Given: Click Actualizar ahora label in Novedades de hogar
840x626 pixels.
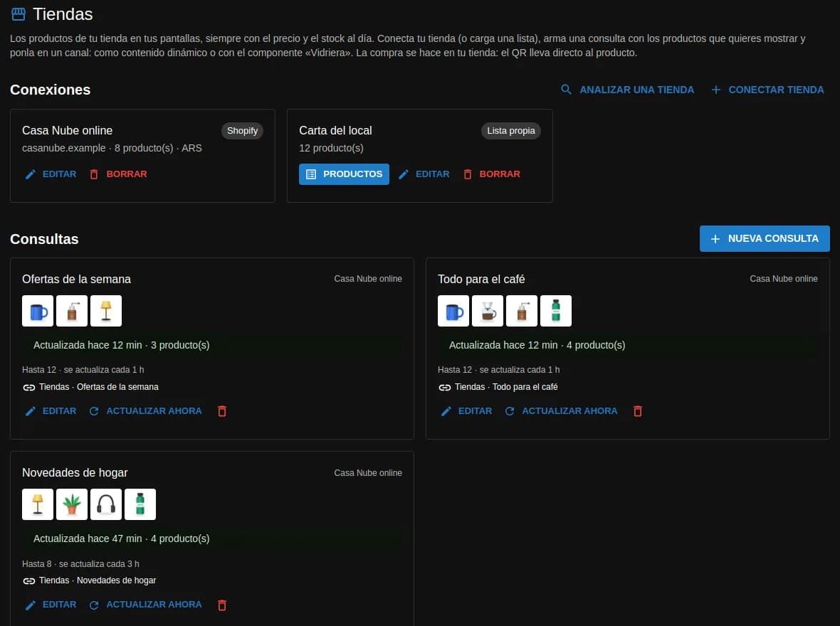Looking at the screenshot, I should pos(154,604).
